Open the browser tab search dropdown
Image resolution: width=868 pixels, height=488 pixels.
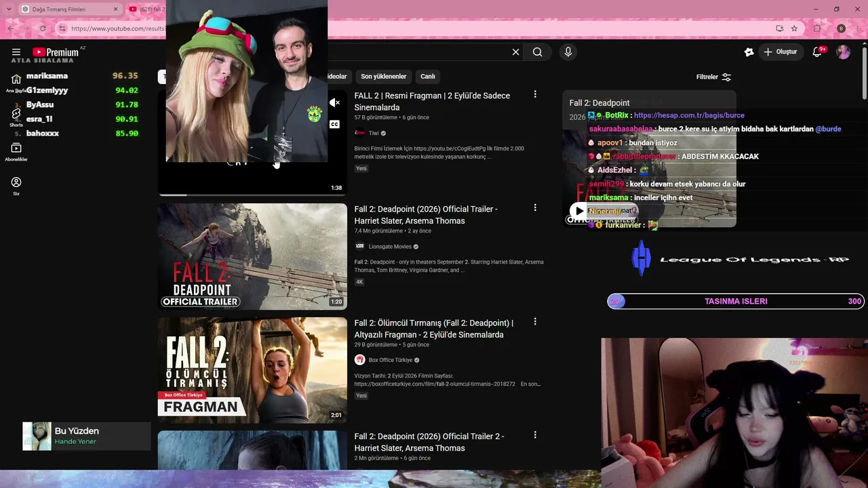pos(9,9)
